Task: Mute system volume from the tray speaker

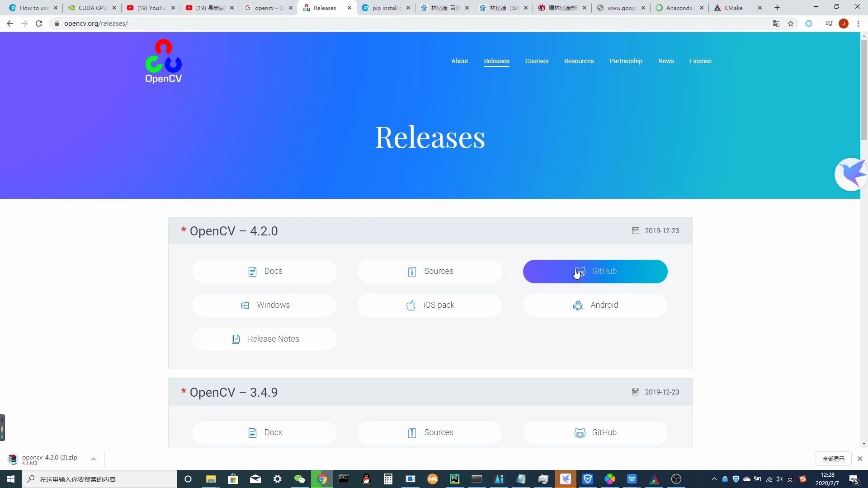Action: (779, 479)
